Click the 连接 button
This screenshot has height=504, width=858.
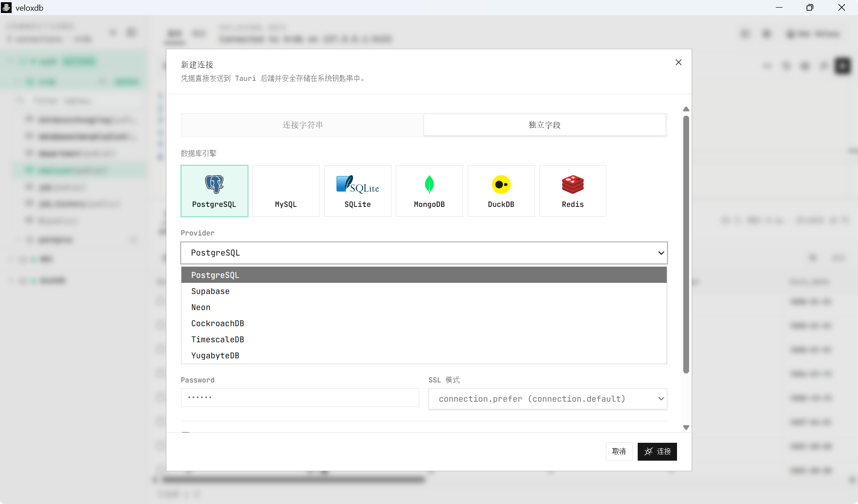click(657, 452)
